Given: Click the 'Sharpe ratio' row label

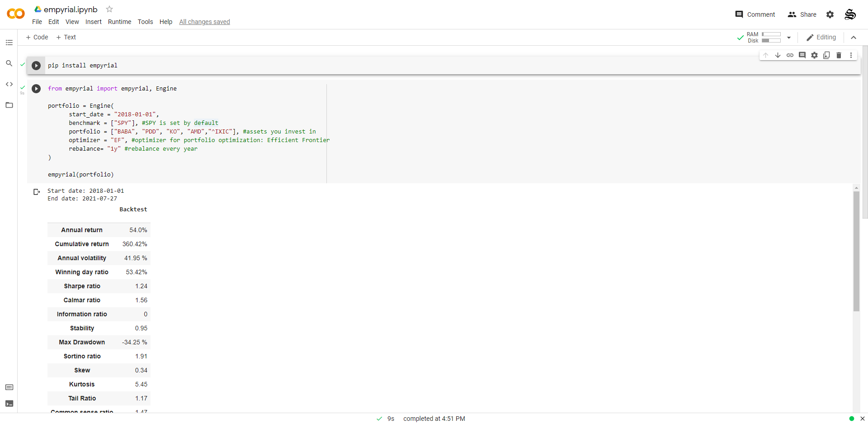Looking at the screenshot, I should click(82, 286).
